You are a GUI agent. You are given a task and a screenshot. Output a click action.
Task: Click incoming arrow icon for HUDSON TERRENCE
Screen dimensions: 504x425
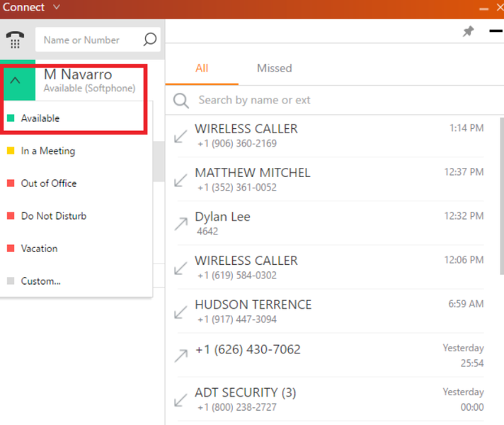[181, 312]
